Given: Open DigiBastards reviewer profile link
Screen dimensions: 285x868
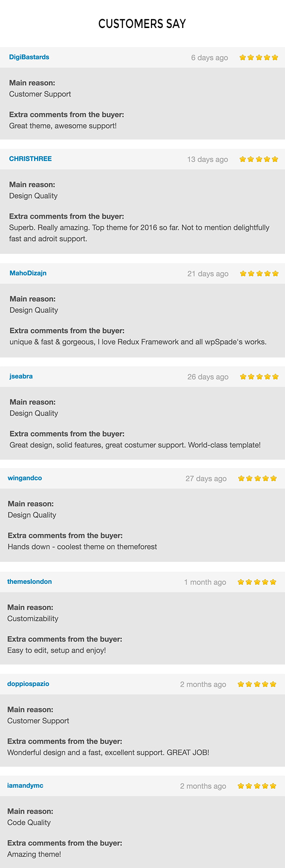Looking at the screenshot, I should [29, 57].
